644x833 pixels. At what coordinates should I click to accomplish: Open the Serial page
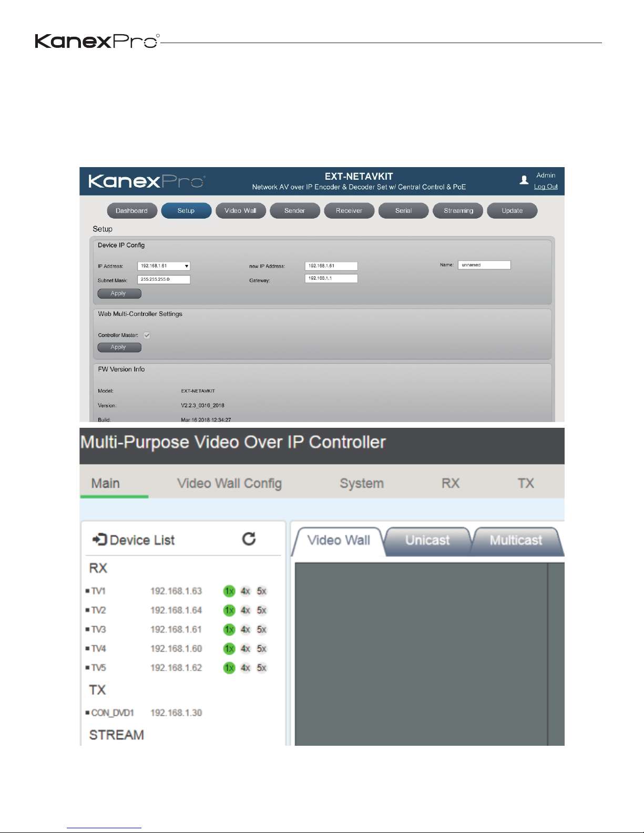coord(404,211)
